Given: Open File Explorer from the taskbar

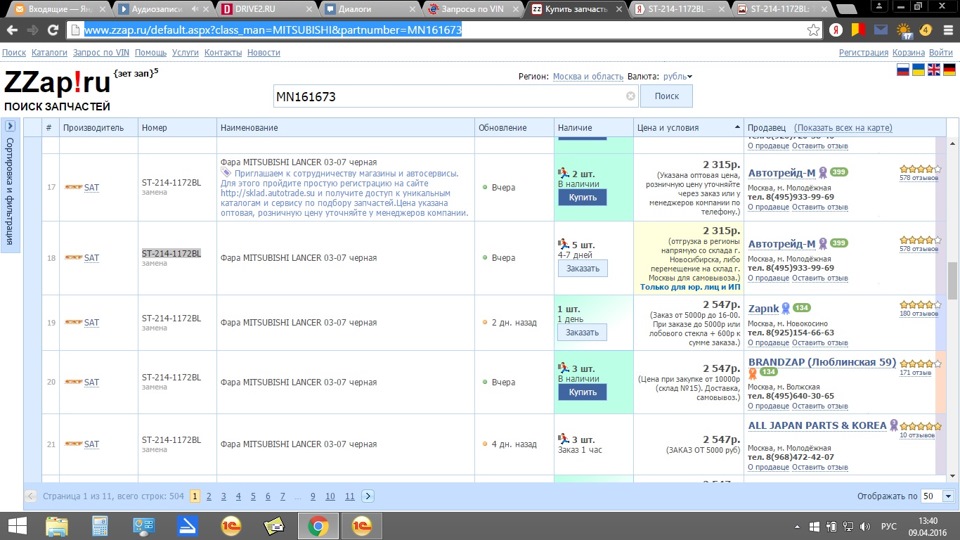Looking at the screenshot, I should click(57, 526).
